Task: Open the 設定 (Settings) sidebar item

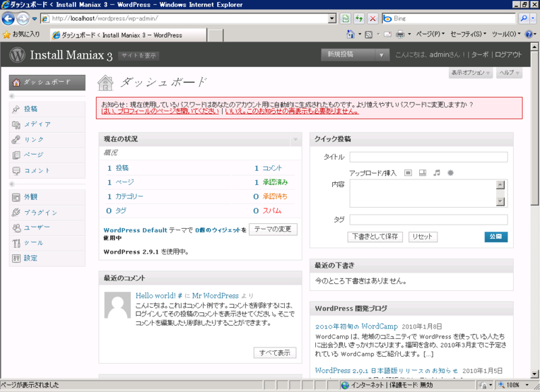Action: (x=31, y=257)
